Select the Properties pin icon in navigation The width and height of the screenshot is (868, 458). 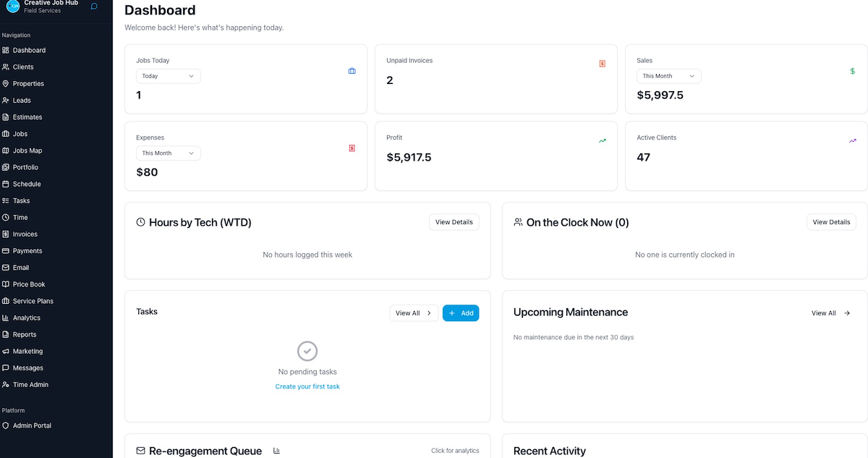tap(7, 83)
